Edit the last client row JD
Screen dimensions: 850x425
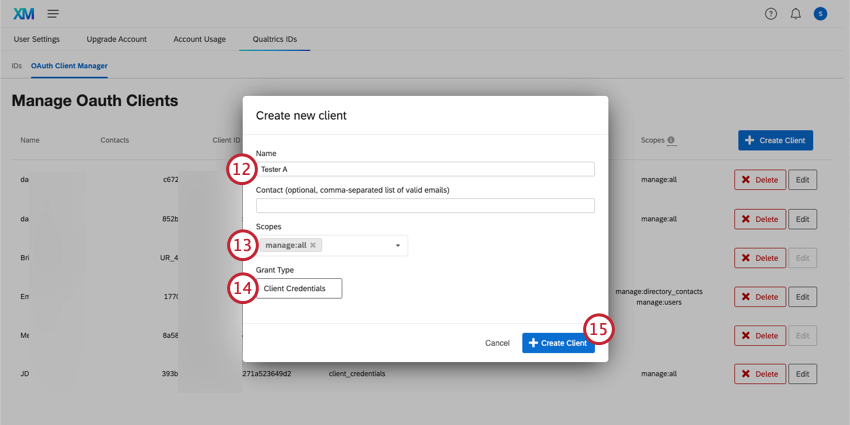pyautogui.click(x=802, y=374)
